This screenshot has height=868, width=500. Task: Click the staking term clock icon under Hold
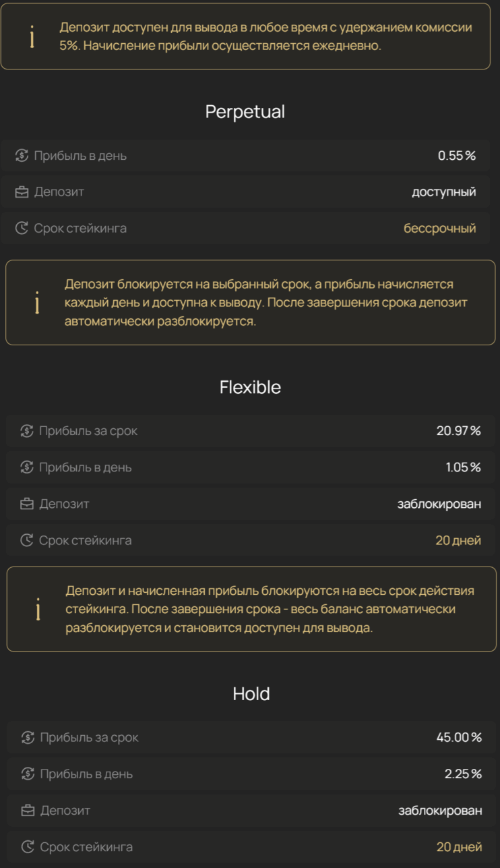[28, 846]
